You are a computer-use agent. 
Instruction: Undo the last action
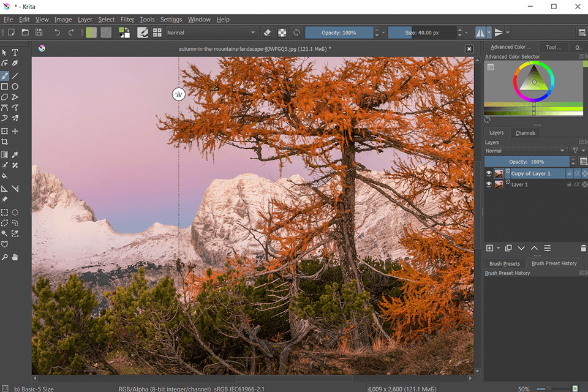pyautogui.click(x=57, y=32)
